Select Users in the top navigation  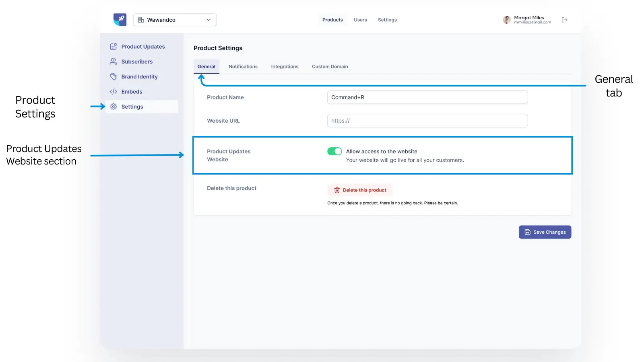point(360,19)
